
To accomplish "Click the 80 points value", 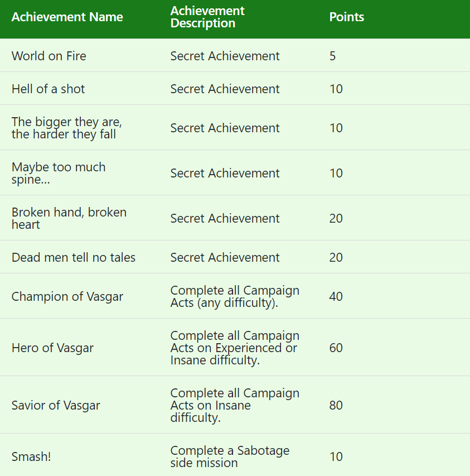I will [x=336, y=405].
